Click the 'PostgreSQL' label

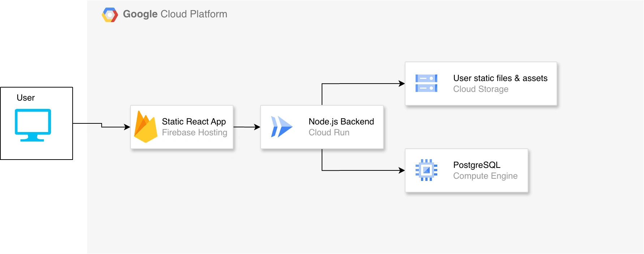pyautogui.click(x=477, y=165)
